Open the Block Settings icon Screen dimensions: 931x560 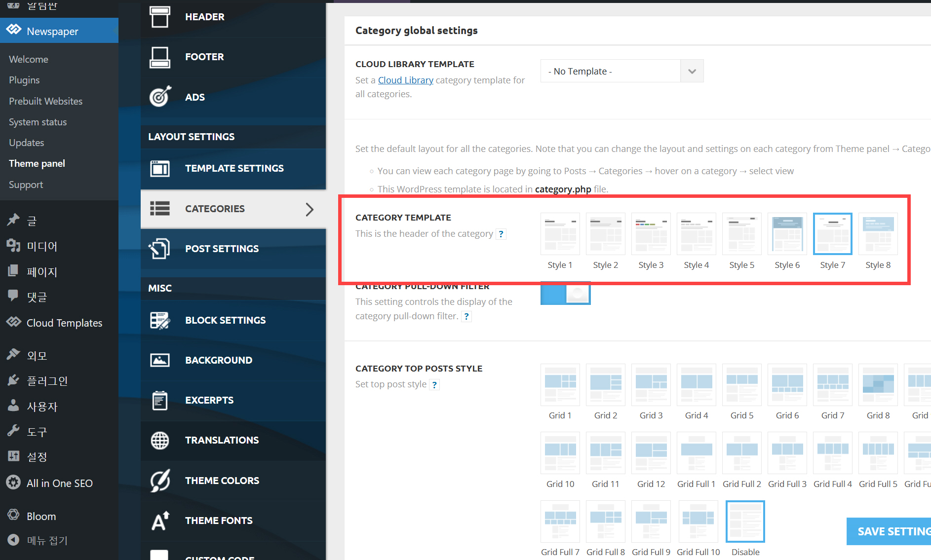[x=160, y=321]
